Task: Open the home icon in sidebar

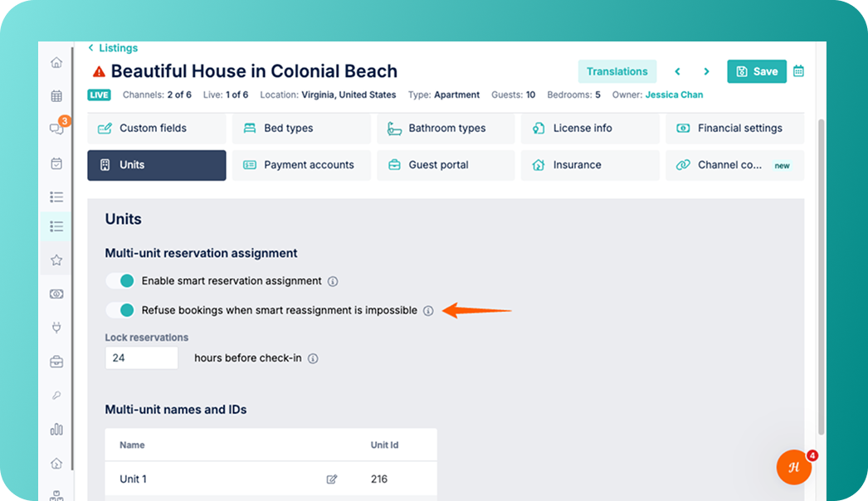Action: tap(56, 62)
